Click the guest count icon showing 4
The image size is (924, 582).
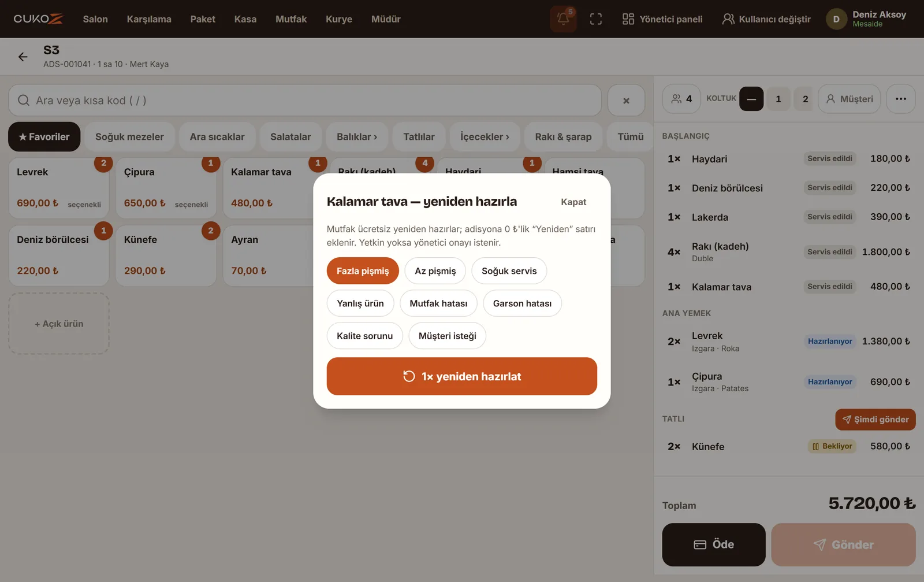pyautogui.click(x=681, y=99)
